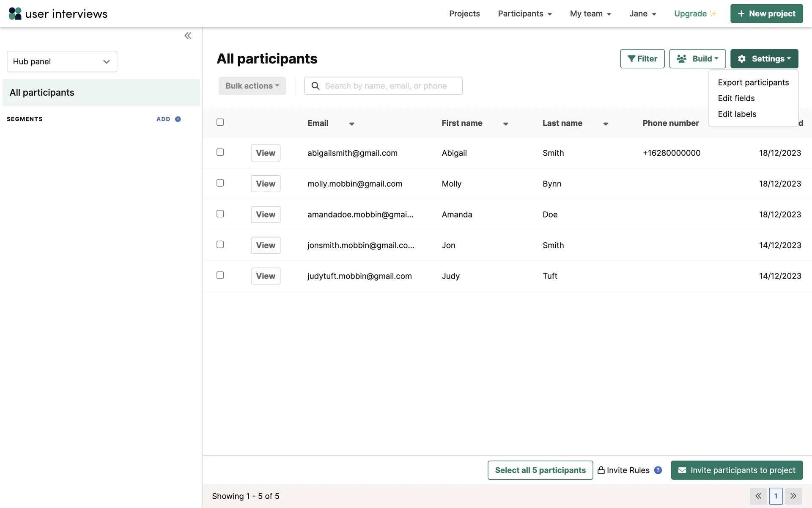Image resolution: width=812 pixels, height=508 pixels.
Task: Expand the Bulk actions dropdown
Action: [x=252, y=86]
